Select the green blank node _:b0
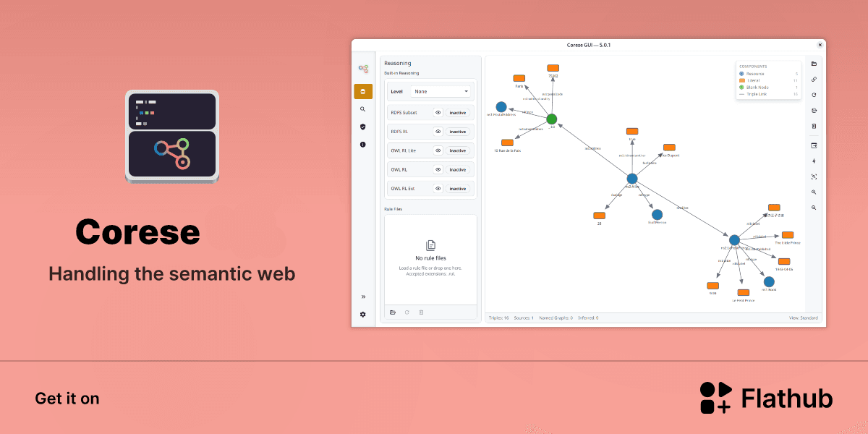 click(x=552, y=119)
